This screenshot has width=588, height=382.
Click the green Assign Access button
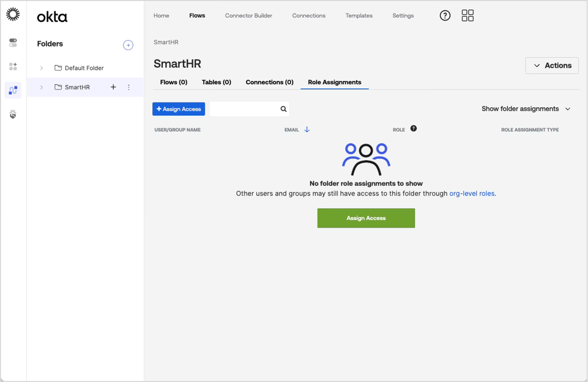click(366, 218)
